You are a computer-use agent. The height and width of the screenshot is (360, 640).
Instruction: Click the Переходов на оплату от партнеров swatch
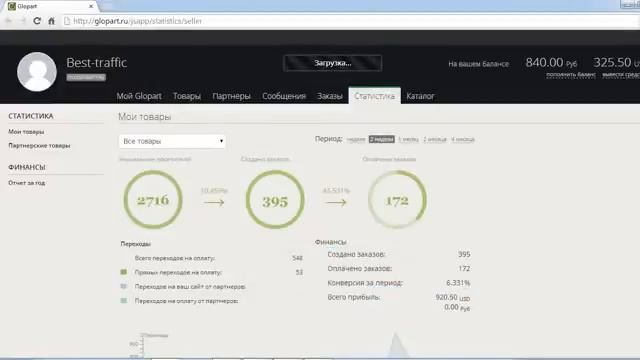coord(124,300)
